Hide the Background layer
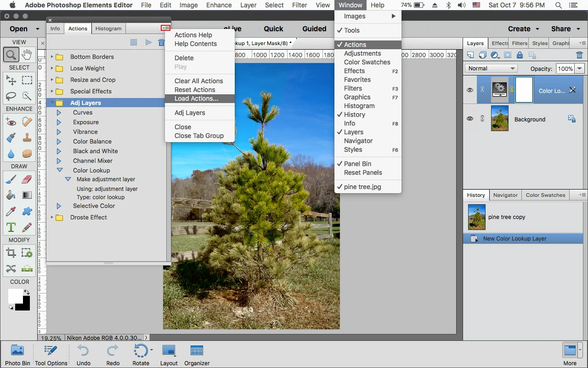This screenshot has width=588, height=368. point(469,119)
